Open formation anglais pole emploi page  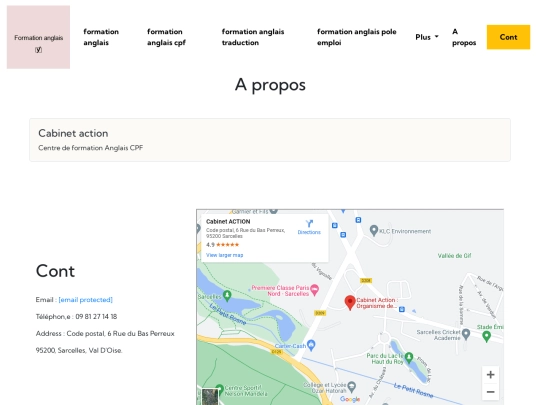pyautogui.click(x=356, y=37)
